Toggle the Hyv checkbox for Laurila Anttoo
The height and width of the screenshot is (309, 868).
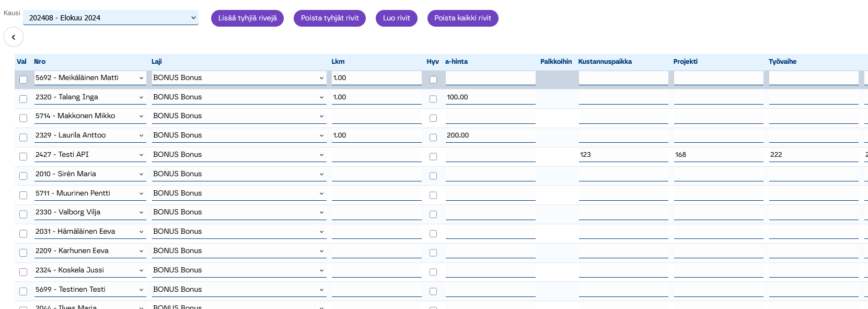pyautogui.click(x=433, y=138)
